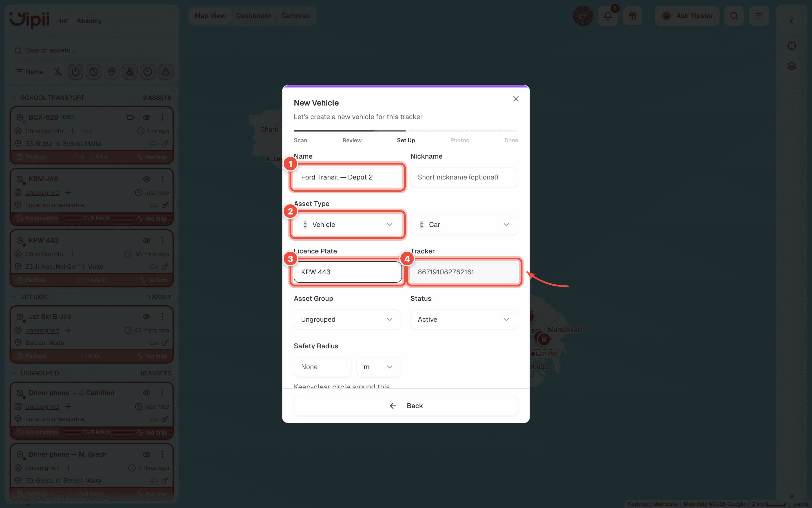Screen dimensions: 812x508
Task: Open the BCX-926 camera icon
Action: (x=131, y=117)
